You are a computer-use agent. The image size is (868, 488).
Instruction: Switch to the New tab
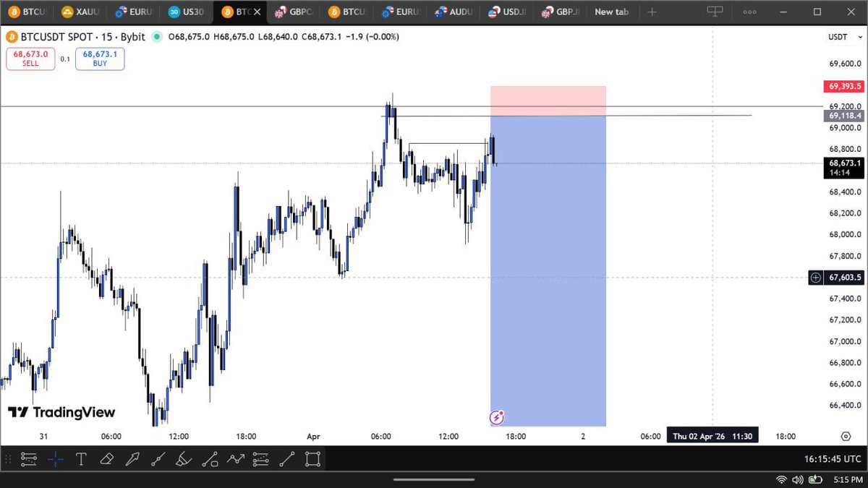pos(612,12)
